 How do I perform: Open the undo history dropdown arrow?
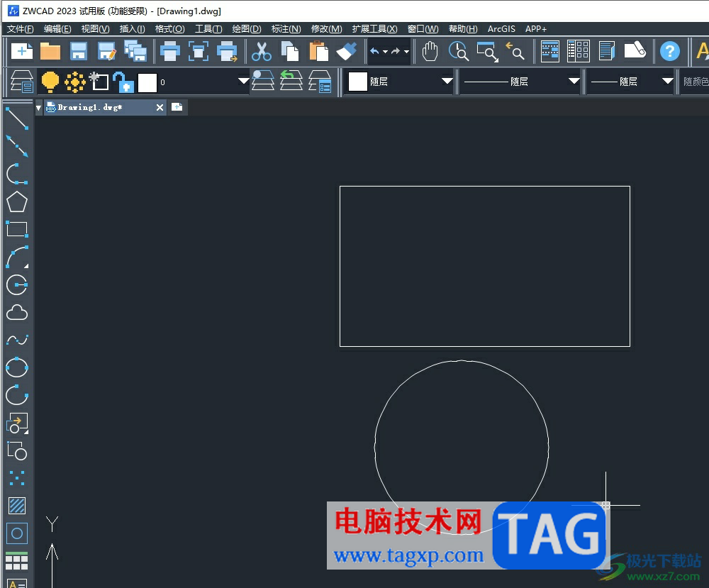385,52
